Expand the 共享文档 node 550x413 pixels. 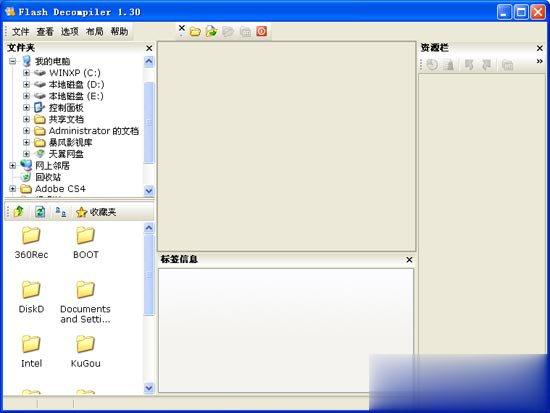point(26,119)
